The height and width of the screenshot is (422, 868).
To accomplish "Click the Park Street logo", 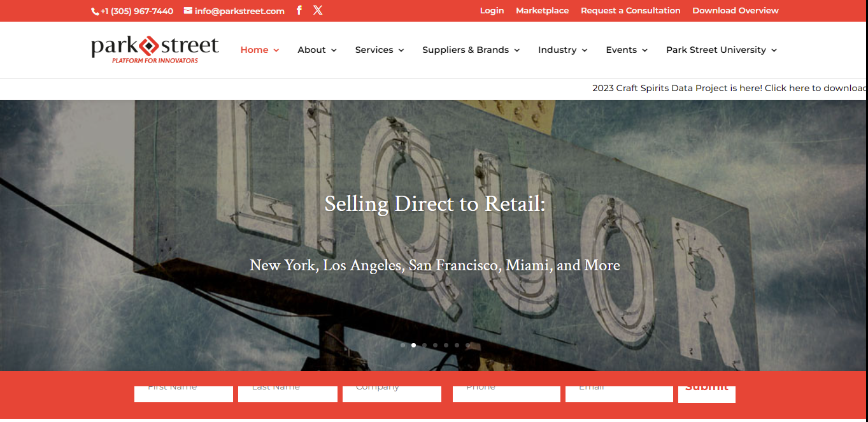I will [x=155, y=50].
